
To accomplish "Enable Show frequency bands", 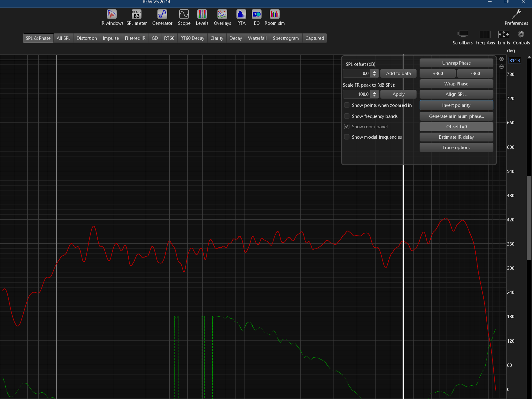I will (x=347, y=116).
